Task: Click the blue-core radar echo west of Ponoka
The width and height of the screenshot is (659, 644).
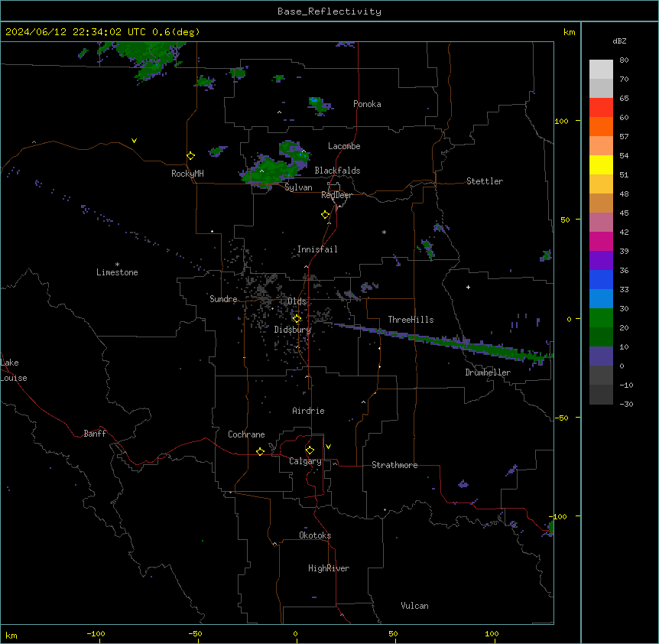Action: (320, 105)
